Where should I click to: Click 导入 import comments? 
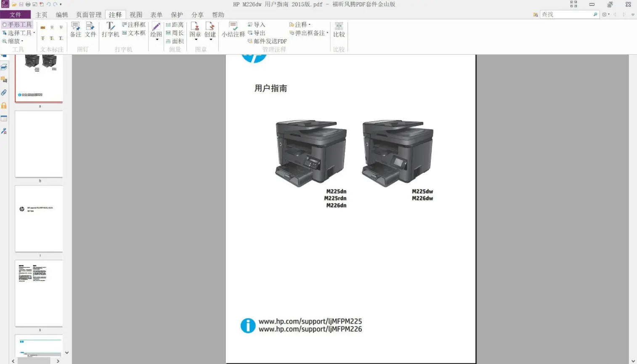(256, 25)
